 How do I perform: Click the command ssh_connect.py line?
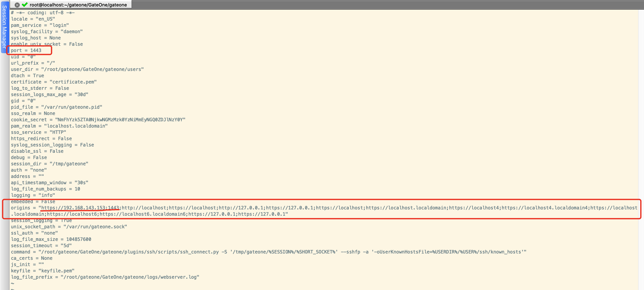tap(269, 252)
